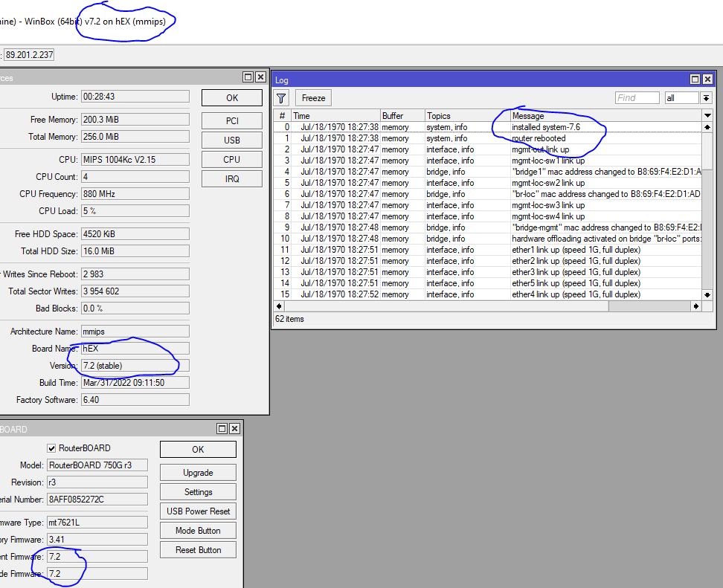Click USB Power Reset button

pos(199,511)
